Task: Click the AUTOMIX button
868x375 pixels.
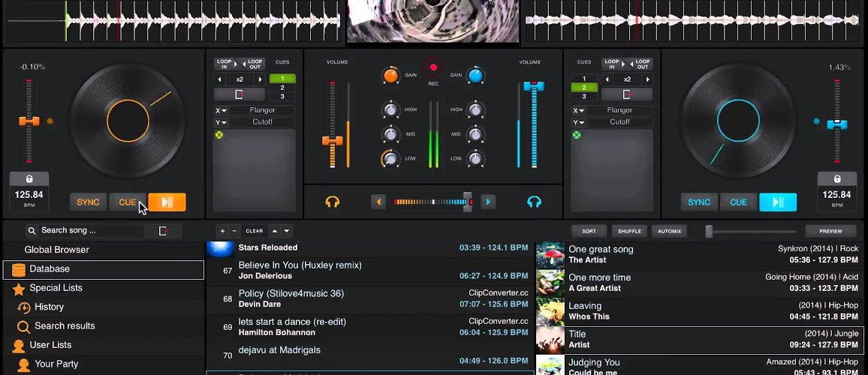Action: pyautogui.click(x=669, y=231)
